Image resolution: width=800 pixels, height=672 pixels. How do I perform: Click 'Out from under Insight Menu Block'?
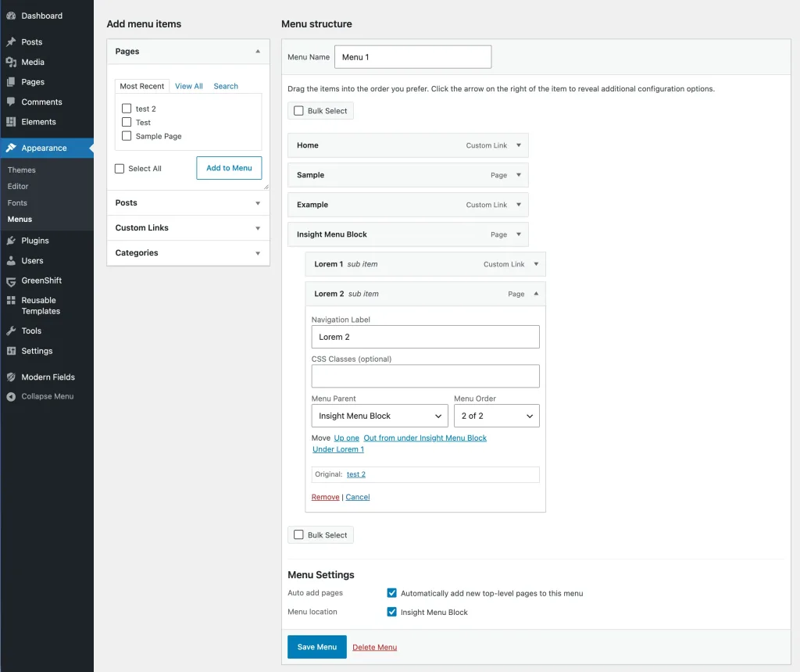(x=425, y=438)
